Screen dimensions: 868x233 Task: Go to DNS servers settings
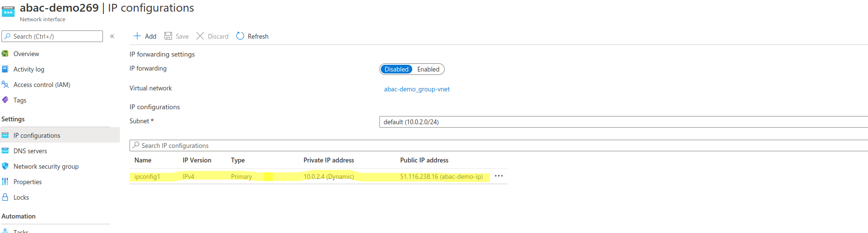tap(30, 151)
